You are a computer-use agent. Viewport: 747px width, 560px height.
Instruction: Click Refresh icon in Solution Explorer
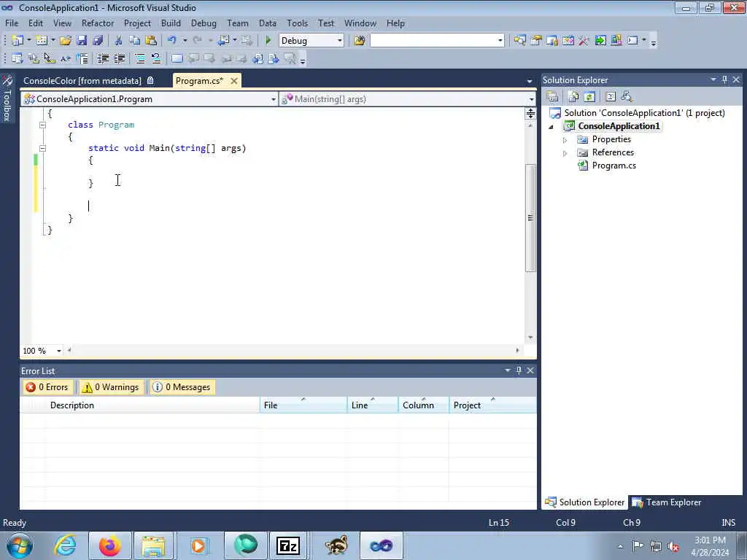tap(589, 97)
